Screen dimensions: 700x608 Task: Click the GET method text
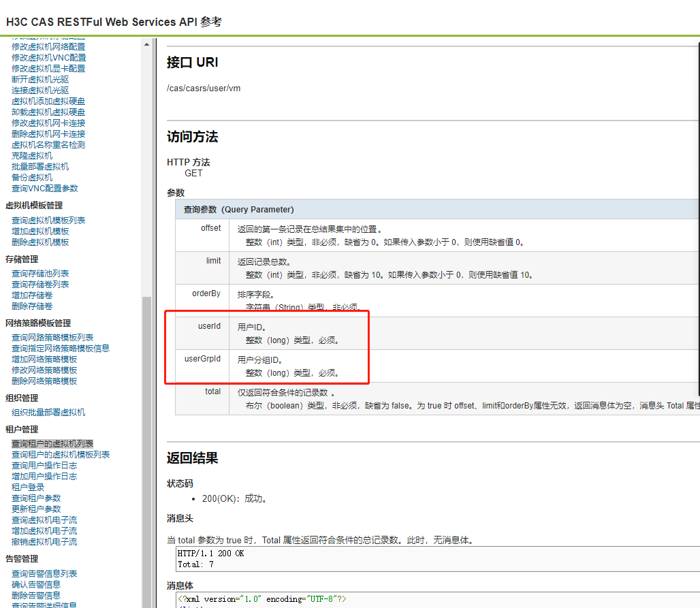click(x=194, y=173)
